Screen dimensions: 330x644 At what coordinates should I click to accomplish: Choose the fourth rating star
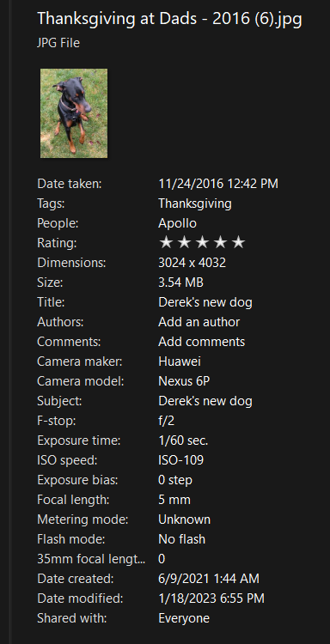[220, 243]
